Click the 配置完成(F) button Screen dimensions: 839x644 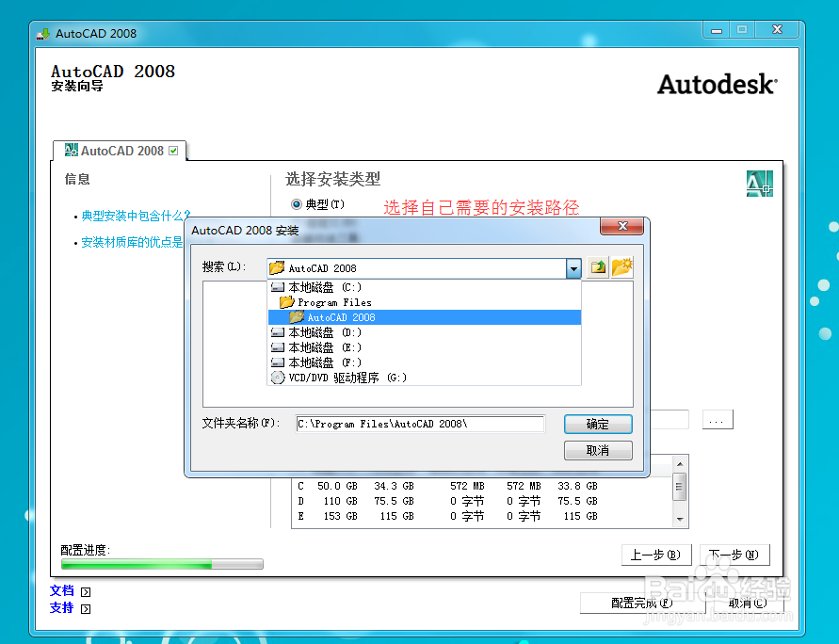(642, 604)
